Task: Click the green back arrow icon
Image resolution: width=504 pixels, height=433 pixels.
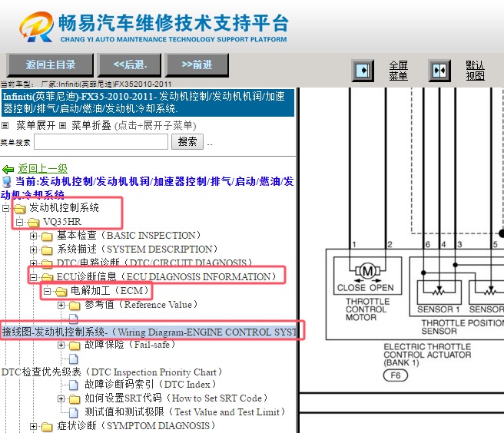Action: pos(8,169)
